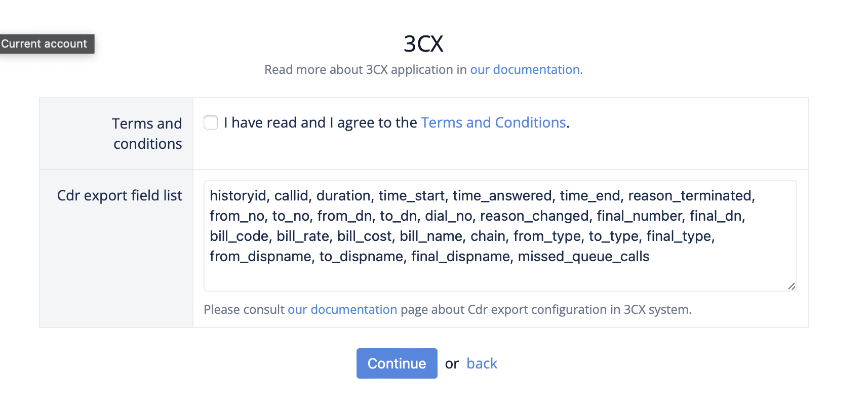Click "Read more about 3CX application" text
This screenshot has height=410, width=868.
click(x=365, y=69)
